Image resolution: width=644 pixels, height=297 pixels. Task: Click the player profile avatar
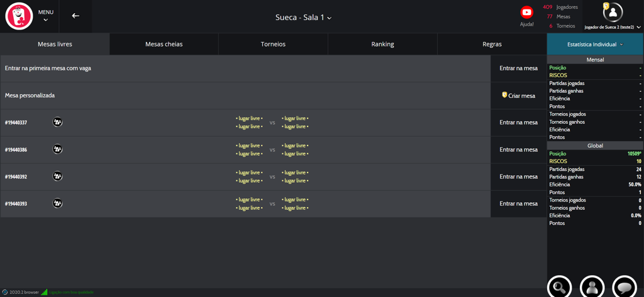click(x=613, y=12)
